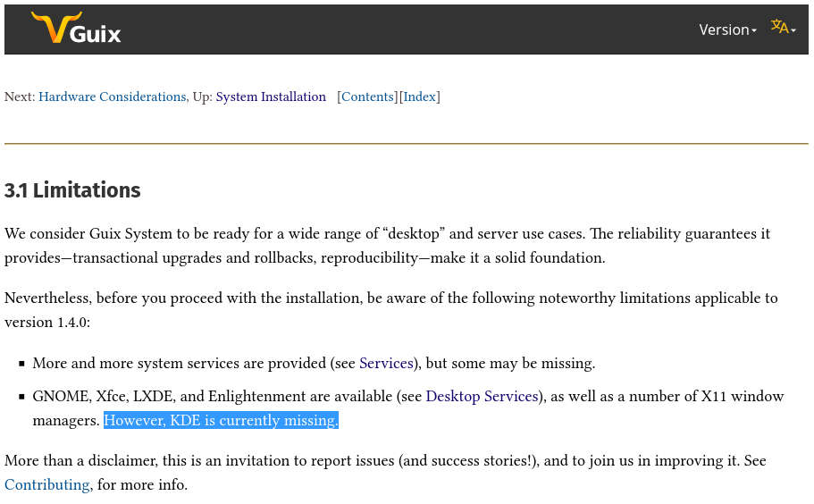Viewport: 814px width, 504px height.
Task: Follow the Services link
Action: pos(386,364)
